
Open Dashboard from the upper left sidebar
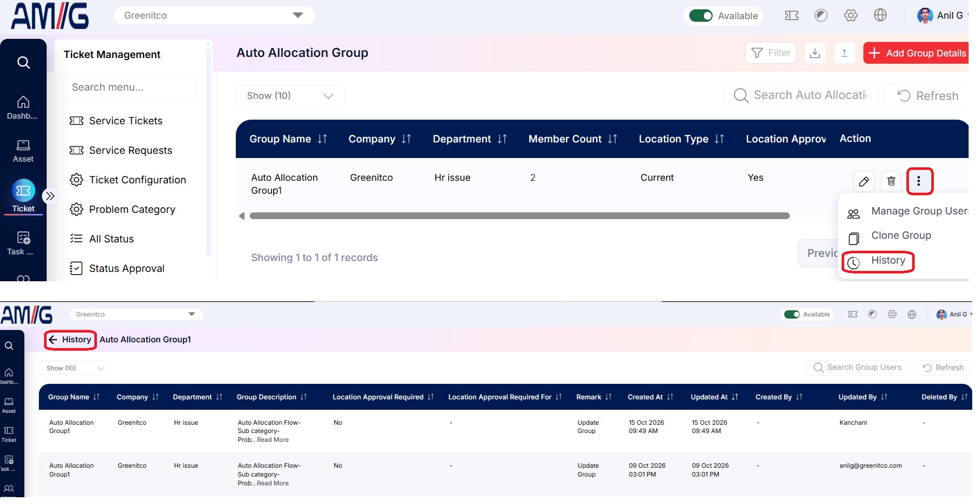tap(23, 108)
